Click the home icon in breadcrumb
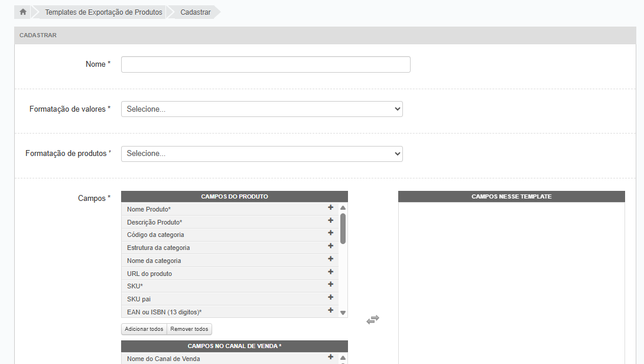 (x=23, y=12)
